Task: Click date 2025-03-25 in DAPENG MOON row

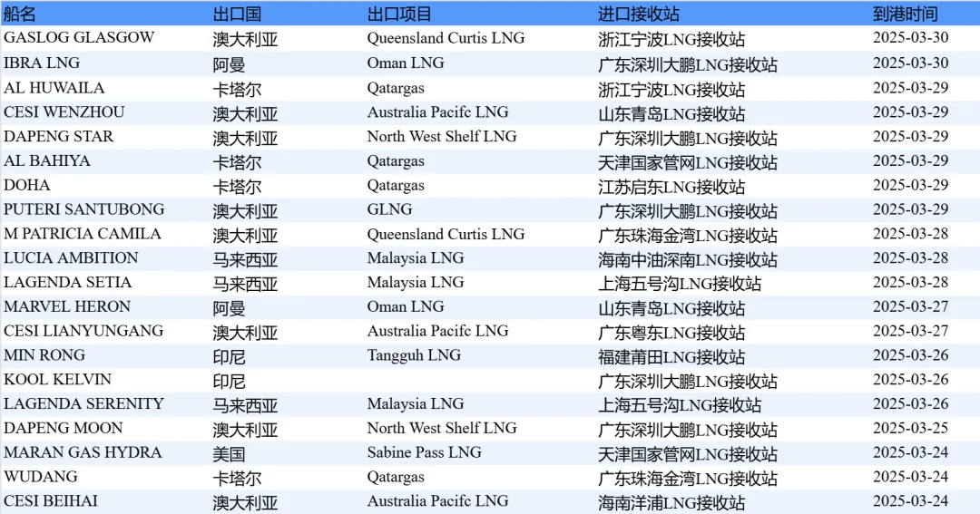Action: (911, 429)
